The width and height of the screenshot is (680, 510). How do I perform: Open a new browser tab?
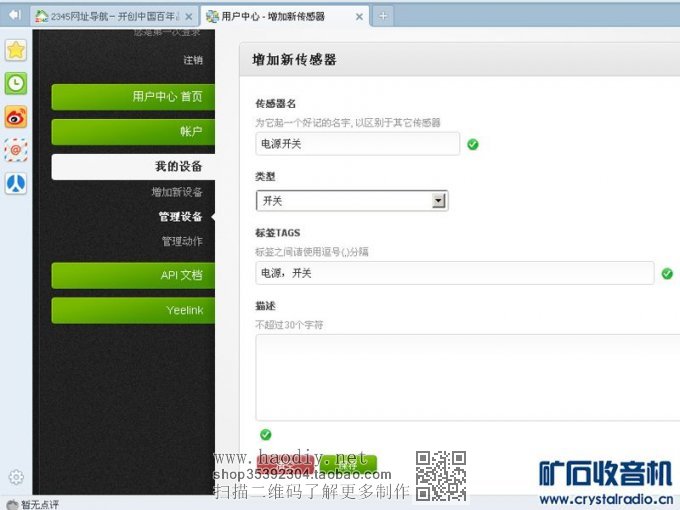pos(383,16)
